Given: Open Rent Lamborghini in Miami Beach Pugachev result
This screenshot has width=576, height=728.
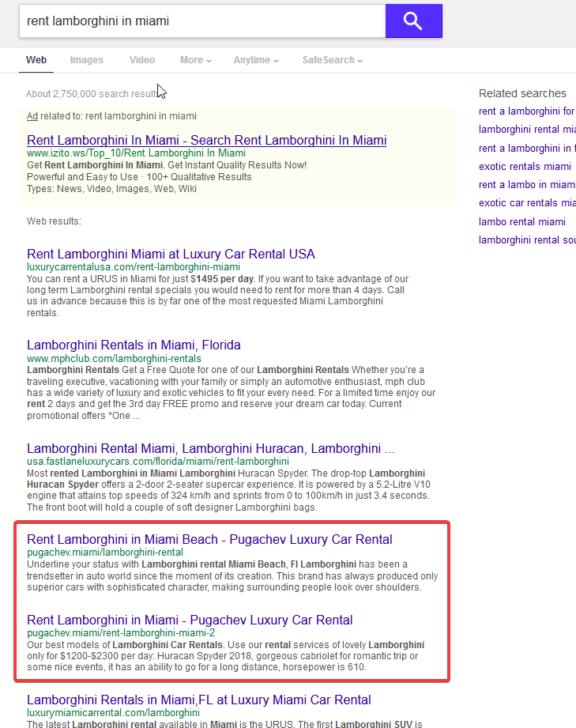Looking at the screenshot, I should (x=209, y=540).
